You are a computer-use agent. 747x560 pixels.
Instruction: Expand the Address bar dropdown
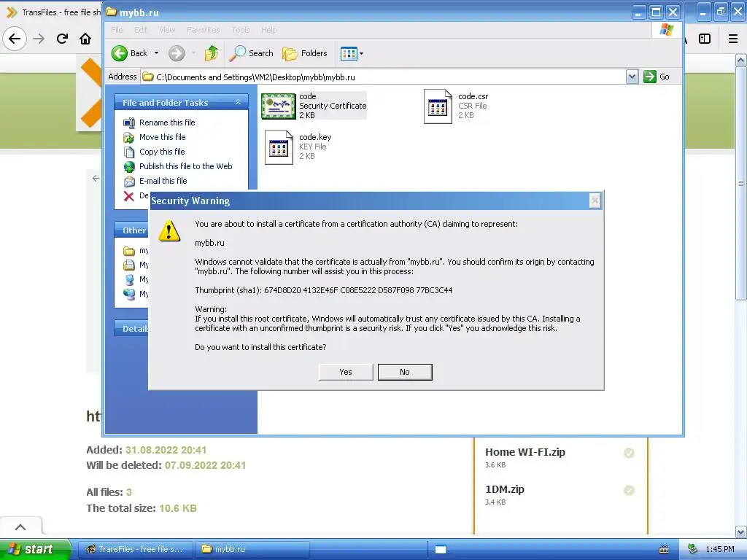[x=632, y=77]
